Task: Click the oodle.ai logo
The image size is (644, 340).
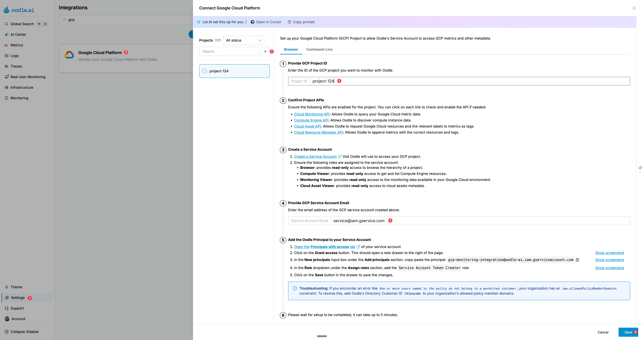Action: tap(19, 10)
